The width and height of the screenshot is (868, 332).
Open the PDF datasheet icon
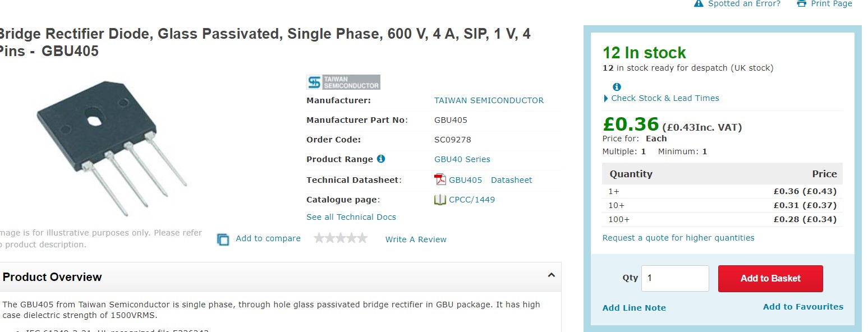click(440, 179)
